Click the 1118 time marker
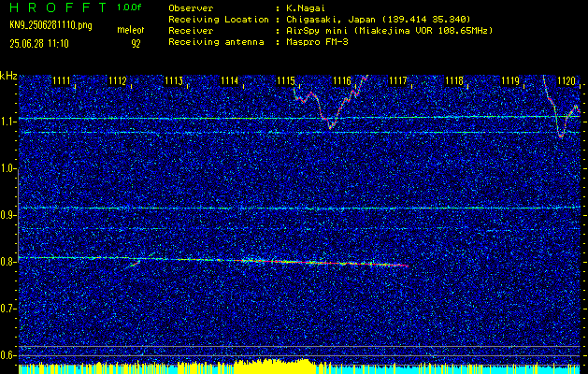 coord(454,80)
